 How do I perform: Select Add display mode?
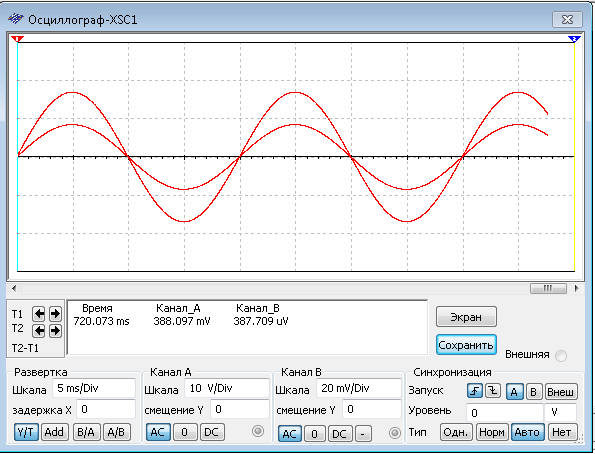pos(54,432)
